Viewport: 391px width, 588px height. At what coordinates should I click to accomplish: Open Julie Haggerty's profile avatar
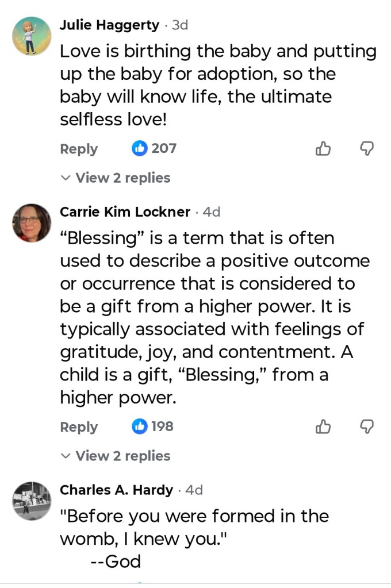coord(32,36)
